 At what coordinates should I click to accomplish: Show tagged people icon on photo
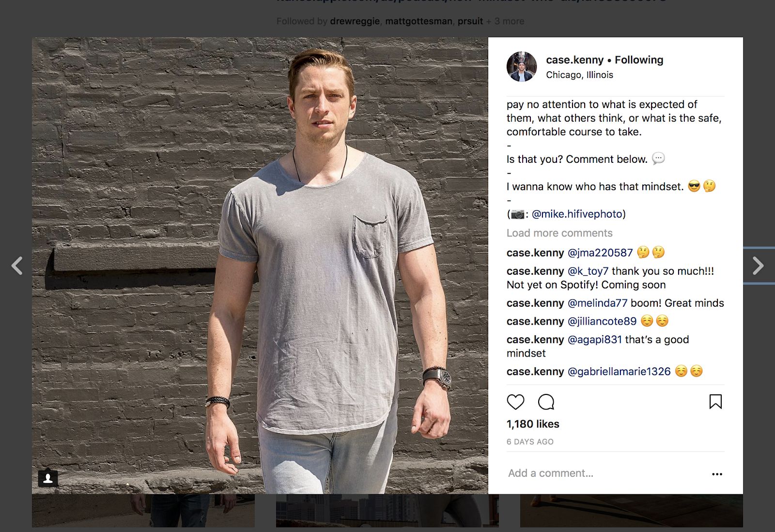click(x=48, y=479)
